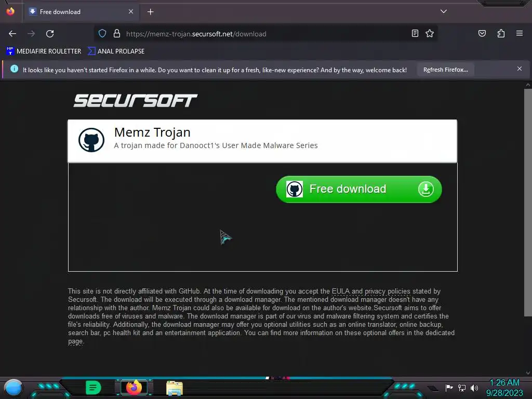The height and width of the screenshot is (399, 532).
Task: Open the extensions puzzle icon
Action: [x=501, y=33]
